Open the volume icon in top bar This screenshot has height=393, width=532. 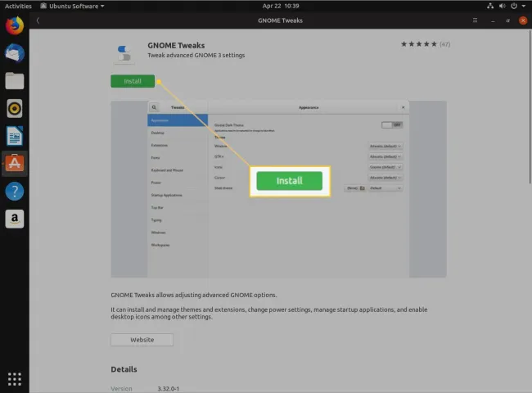coord(503,6)
